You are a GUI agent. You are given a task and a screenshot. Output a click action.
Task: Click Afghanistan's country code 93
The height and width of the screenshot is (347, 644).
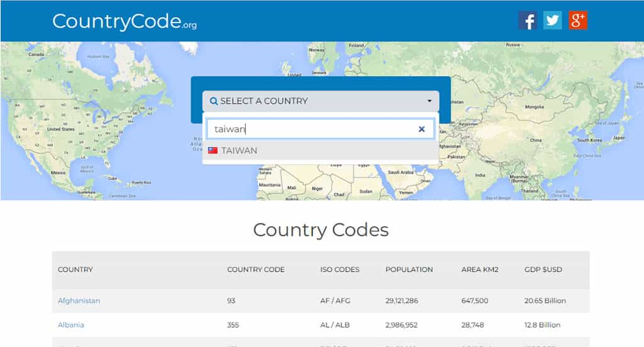pyautogui.click(x=231, y=300)
